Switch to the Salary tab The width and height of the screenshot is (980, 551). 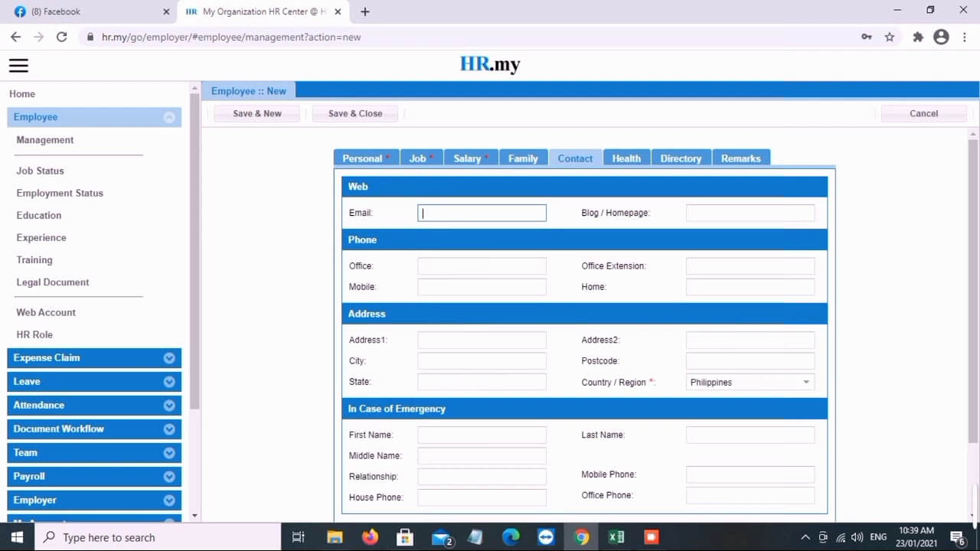click(x=467, y=158)
